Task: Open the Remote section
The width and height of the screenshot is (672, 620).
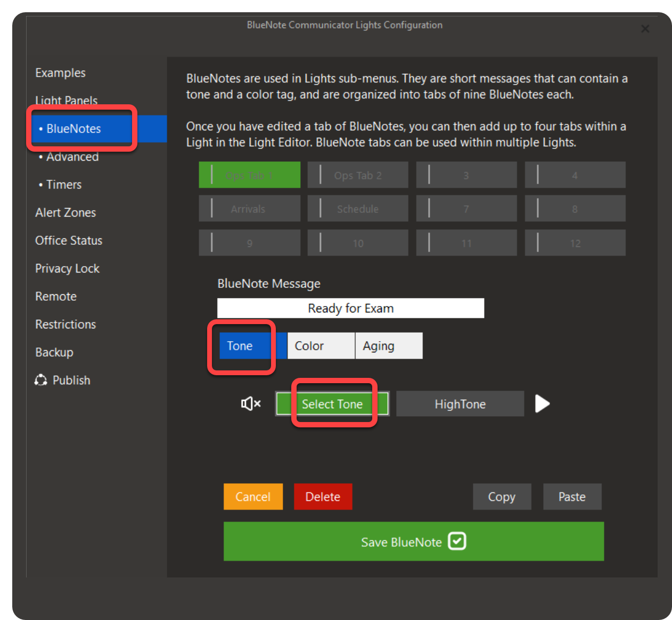Action: pos(56,296)
